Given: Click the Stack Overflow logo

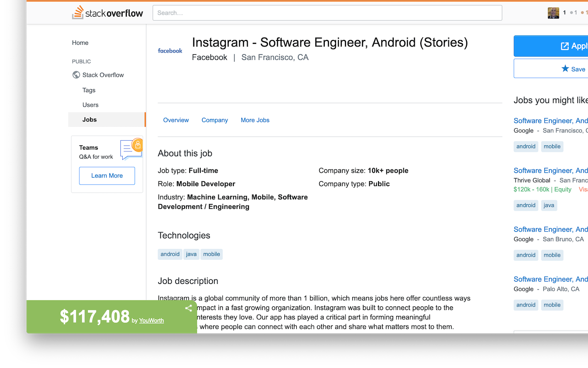Looking at the screenshot, I should click(107, 13).
